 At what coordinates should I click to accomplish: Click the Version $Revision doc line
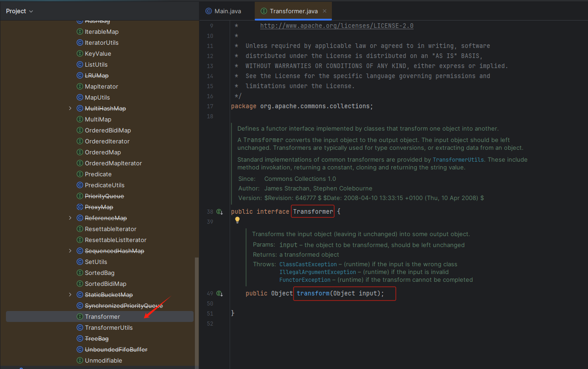coord(361,198)
